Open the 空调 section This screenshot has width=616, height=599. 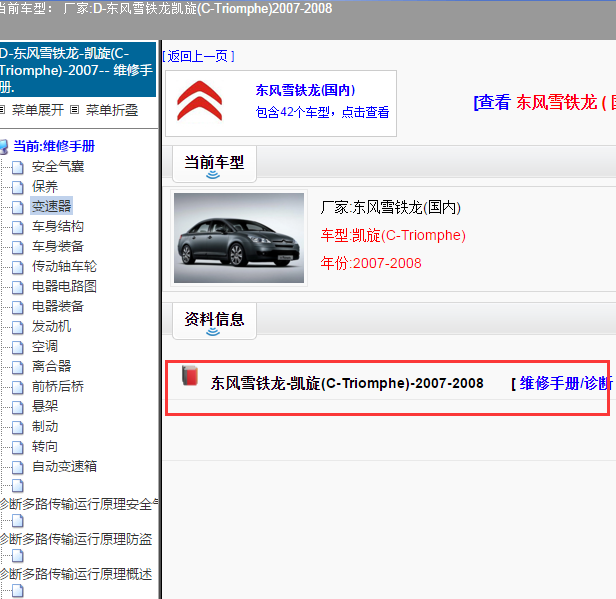coord(45,346)
